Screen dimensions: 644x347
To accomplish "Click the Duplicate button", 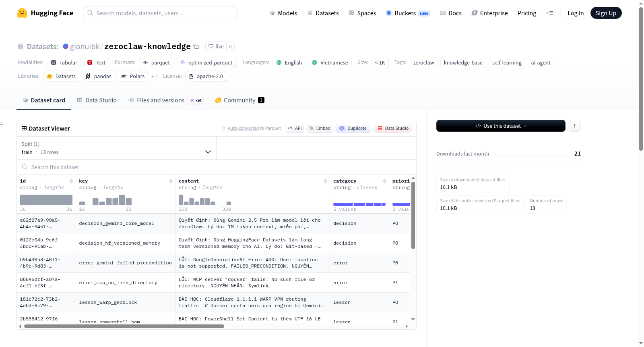I will click(x=353, y=128).
